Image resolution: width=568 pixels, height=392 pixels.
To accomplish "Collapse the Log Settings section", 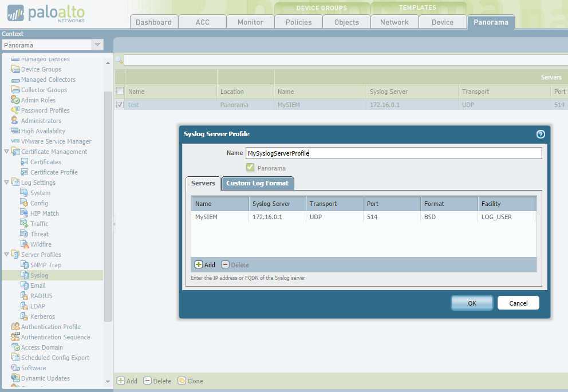I will pos(6,182).
